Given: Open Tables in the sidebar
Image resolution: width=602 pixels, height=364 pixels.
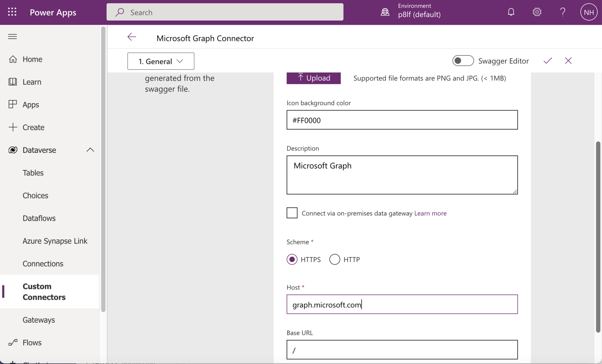Looking at the screenshot, I should [x=33, y=173].
